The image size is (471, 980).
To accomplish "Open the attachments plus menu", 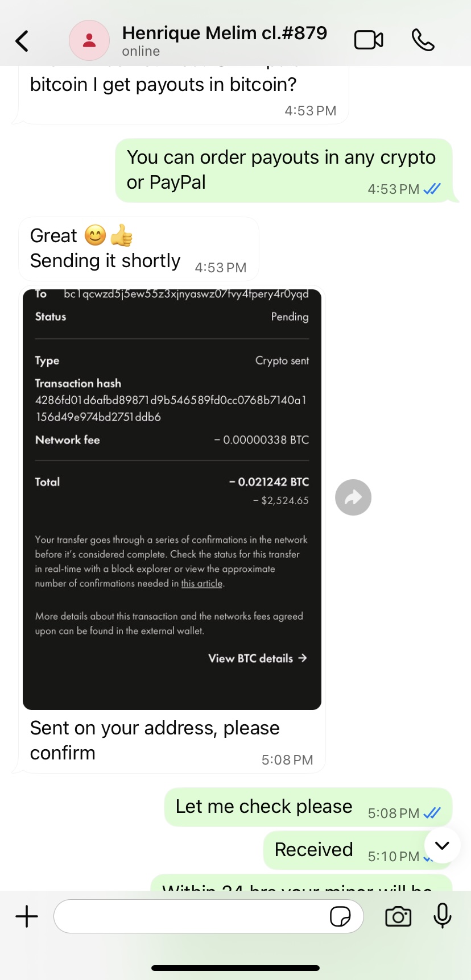I will [x=27, y=916].
